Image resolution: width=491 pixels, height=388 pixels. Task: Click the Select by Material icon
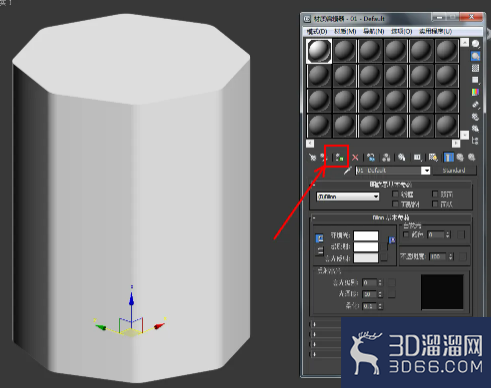pos(475,129)
